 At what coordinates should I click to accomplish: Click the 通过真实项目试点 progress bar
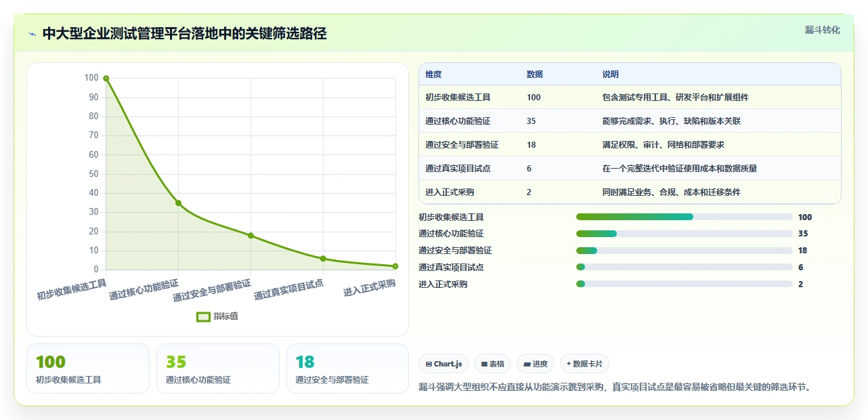pyautogui.click(x=684, y=268)
